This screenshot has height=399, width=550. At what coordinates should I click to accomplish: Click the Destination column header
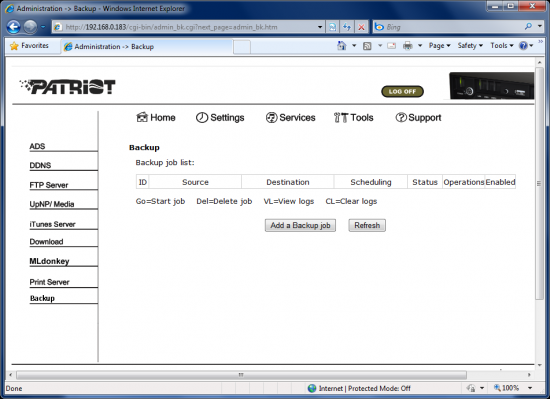coord(288,182)
